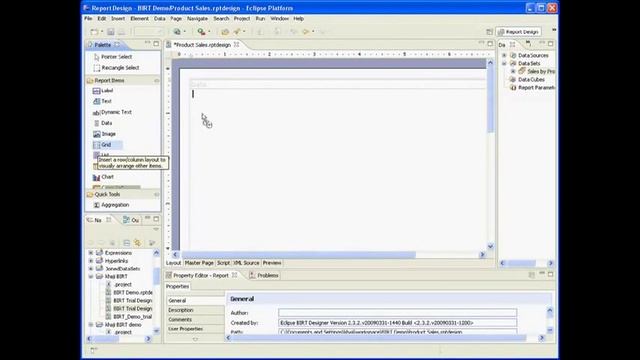Screen dimensions: 640x360
Task: Click the External Tools run icon
Action: pos(201,31)
